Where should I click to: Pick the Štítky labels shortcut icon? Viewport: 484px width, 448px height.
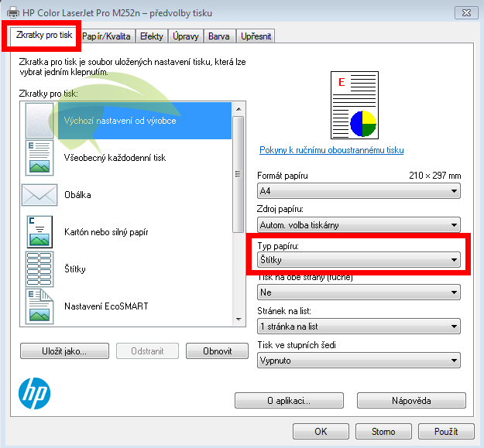(39, 268)
